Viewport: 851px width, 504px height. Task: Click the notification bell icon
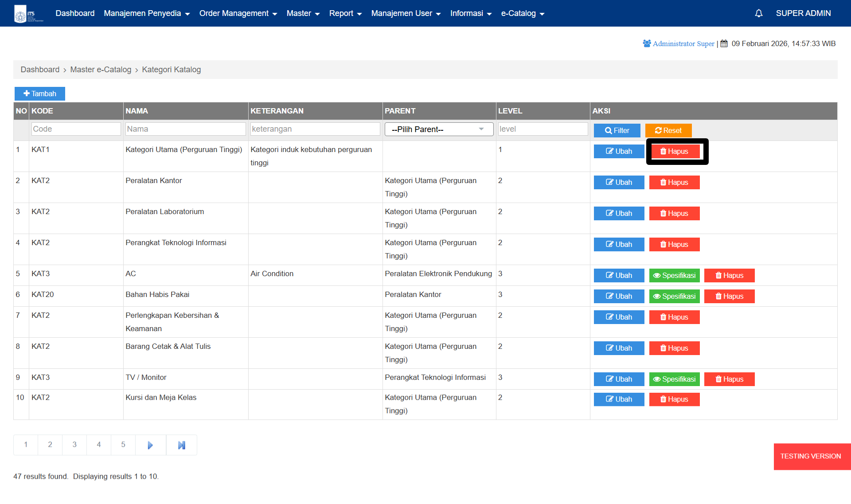(x=758, y=13)
